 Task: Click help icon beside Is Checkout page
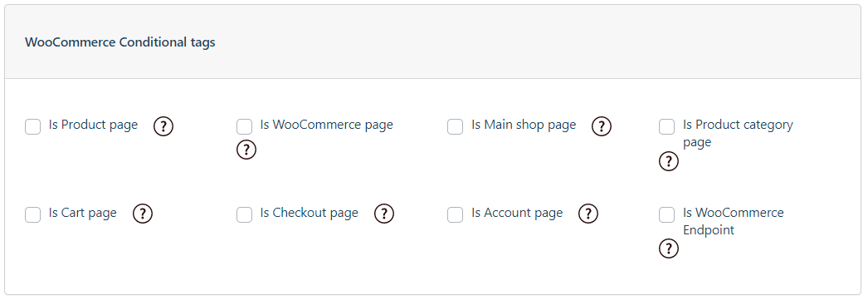(x=384, y=214)
